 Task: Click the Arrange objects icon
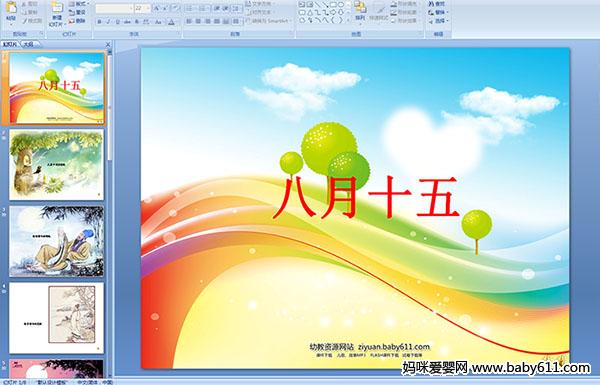[x=360, y=10]
